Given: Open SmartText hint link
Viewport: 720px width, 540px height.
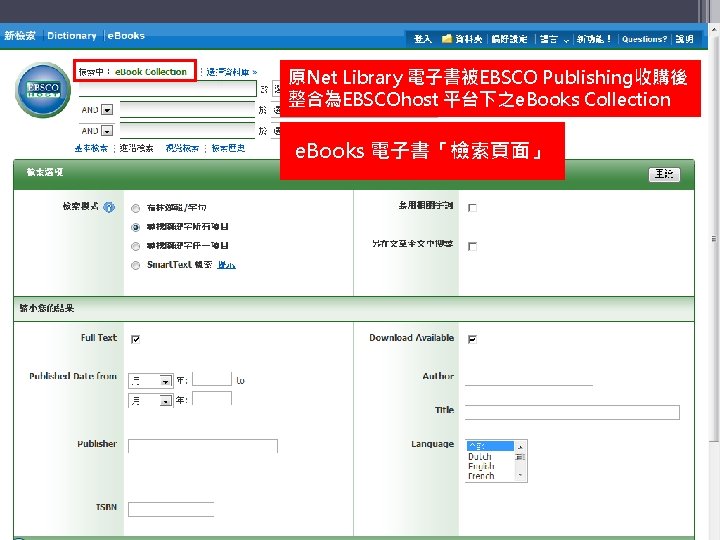Looking at the screenshot, I should (x=226, y=264).
